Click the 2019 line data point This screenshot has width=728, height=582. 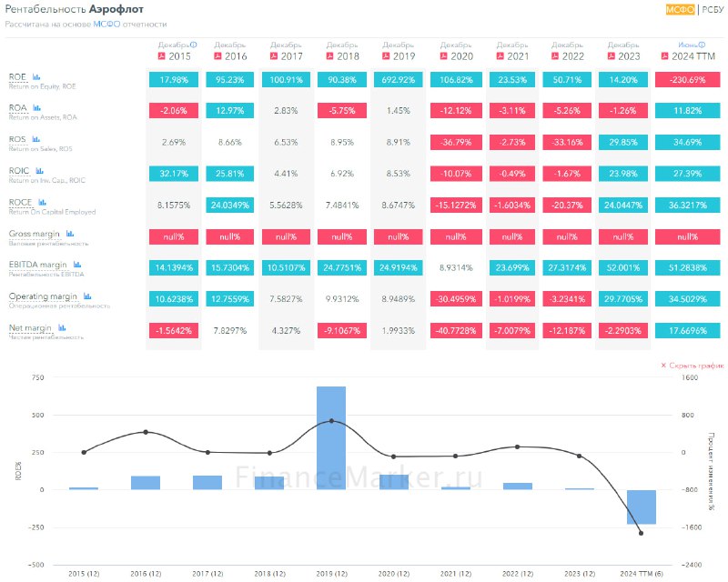[x=331, y=421]
